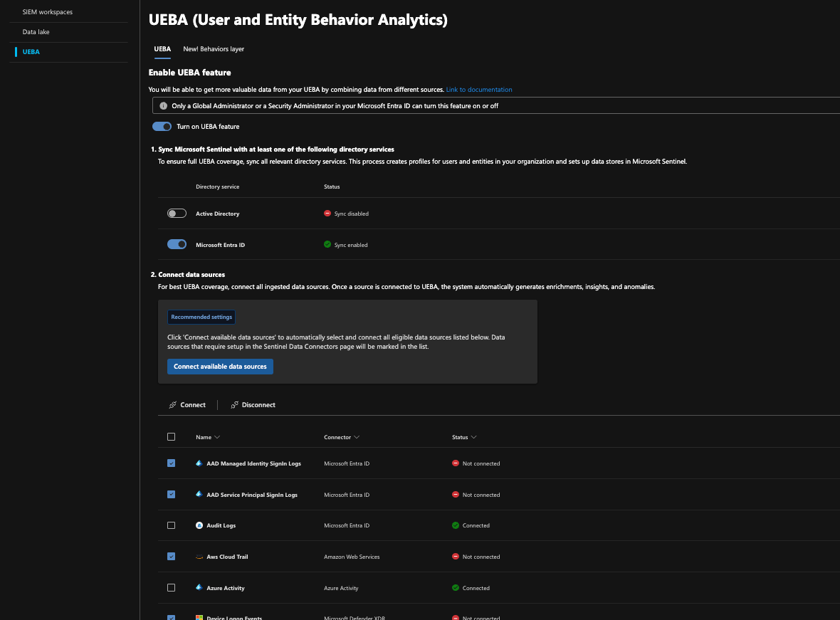Open SIEM workspaces in the sidebar
The image size is (840, 620).
[x=48, y=12]
